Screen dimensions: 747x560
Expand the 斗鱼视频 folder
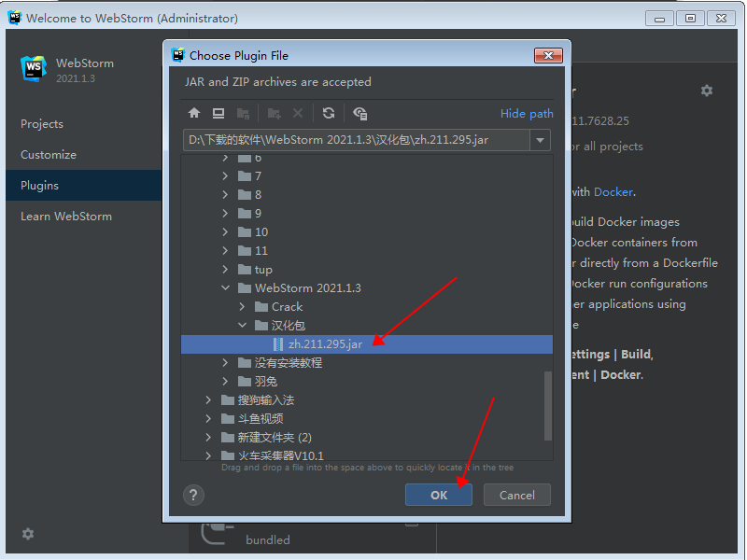pos(208,418)
